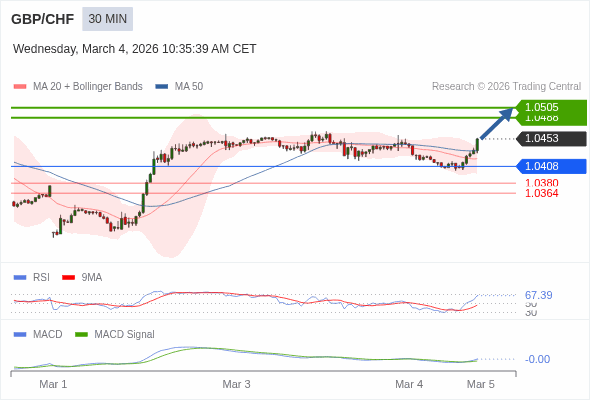Click the date and time line reading Wednesday, March 4, 2026
This screenshot has width=590, height=400.
134,49
